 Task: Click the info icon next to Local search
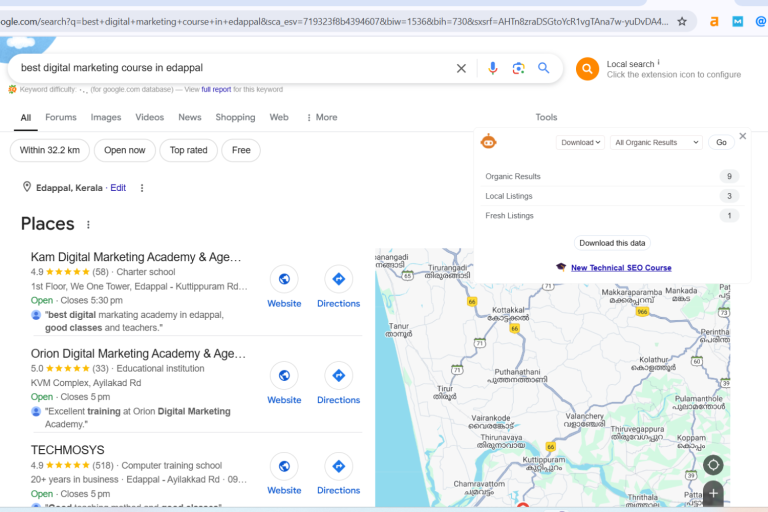(659, 62)
